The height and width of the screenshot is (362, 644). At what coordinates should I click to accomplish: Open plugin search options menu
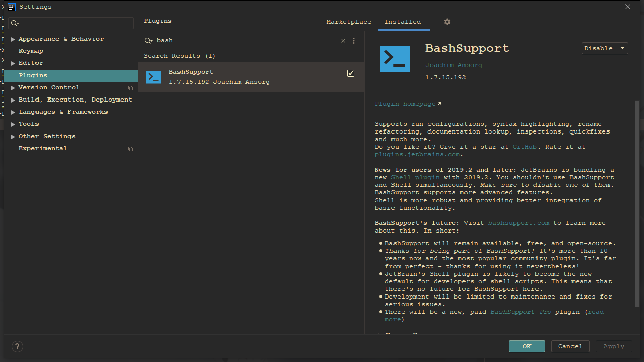[354, 41]
